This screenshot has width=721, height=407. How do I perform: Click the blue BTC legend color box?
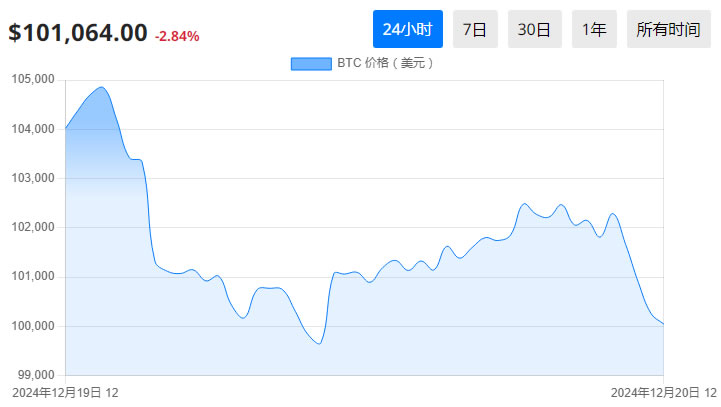coord(310,64)
